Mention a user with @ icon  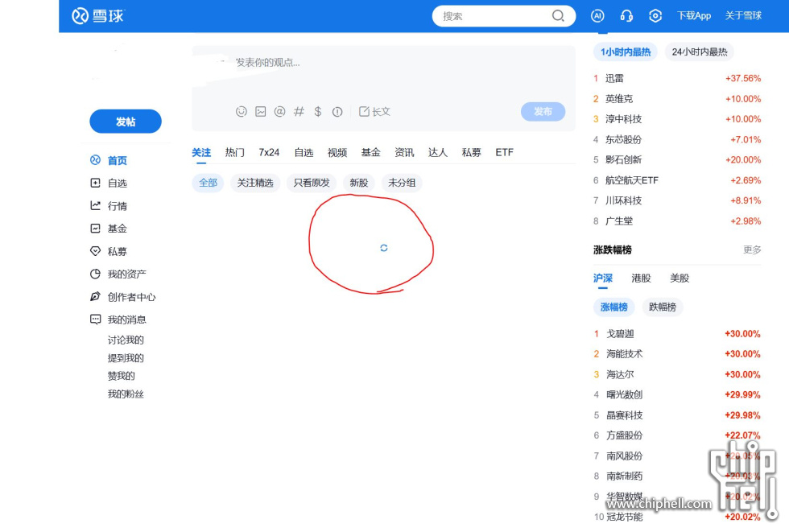(280, 112)
